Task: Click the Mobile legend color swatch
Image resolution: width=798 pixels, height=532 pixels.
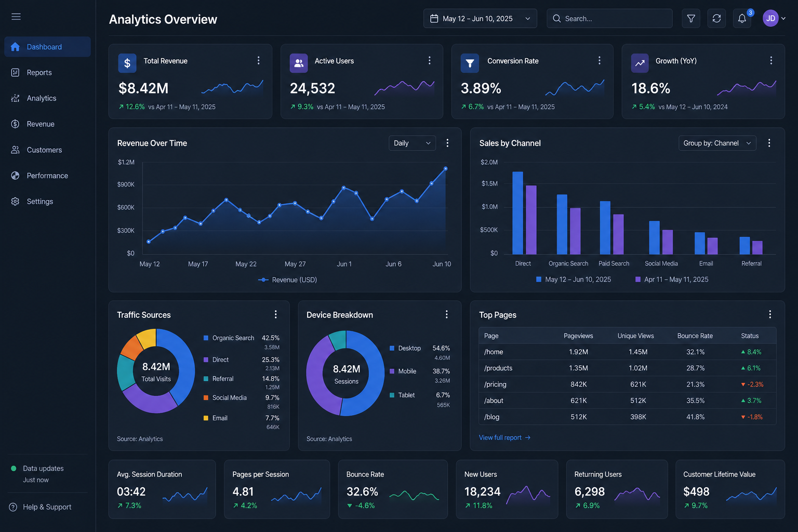Action: pos(392,371)
